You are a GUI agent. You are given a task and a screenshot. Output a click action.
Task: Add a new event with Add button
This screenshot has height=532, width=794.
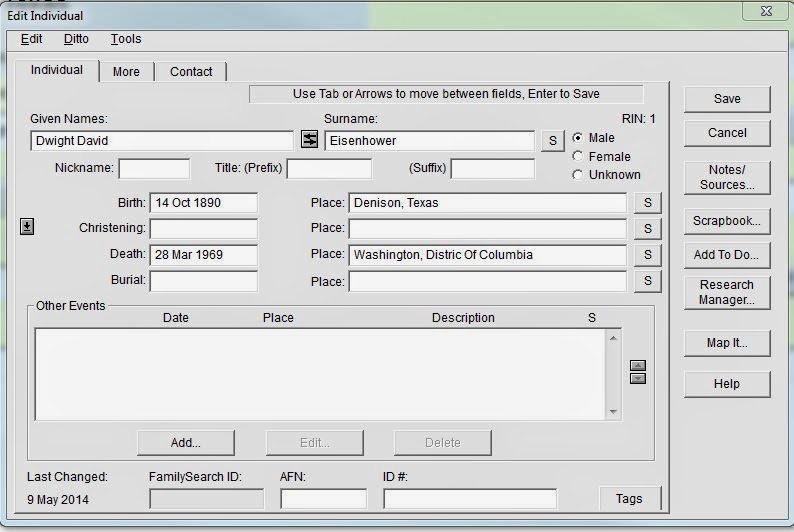pyautogui.click(x=186, y=443)
